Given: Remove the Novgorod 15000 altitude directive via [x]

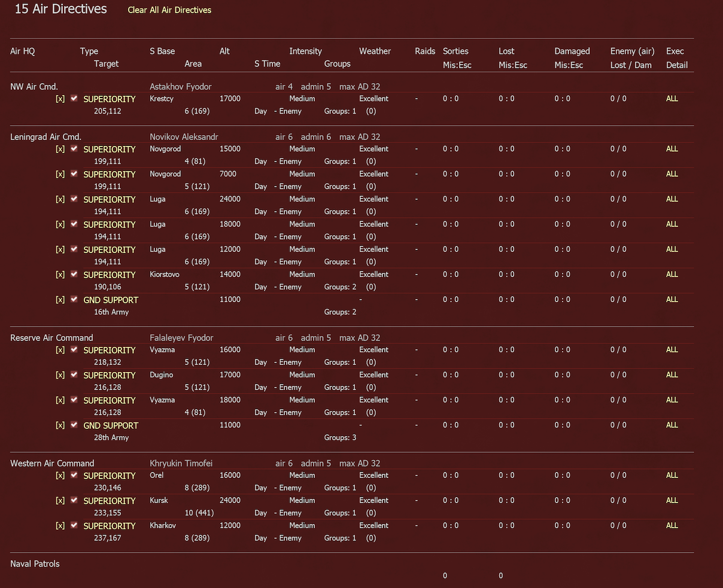Looking at the screenshot, I should coord(60,149).
